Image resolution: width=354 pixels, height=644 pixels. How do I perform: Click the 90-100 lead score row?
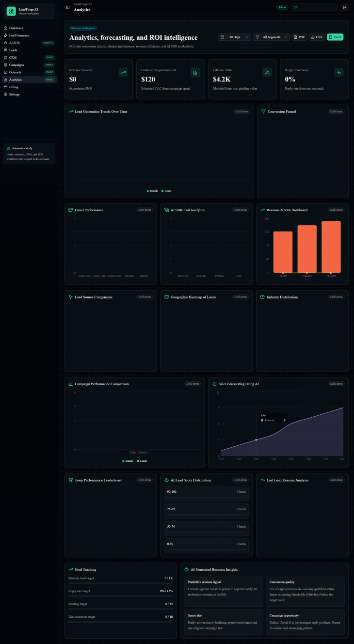[x=207, y=494]
